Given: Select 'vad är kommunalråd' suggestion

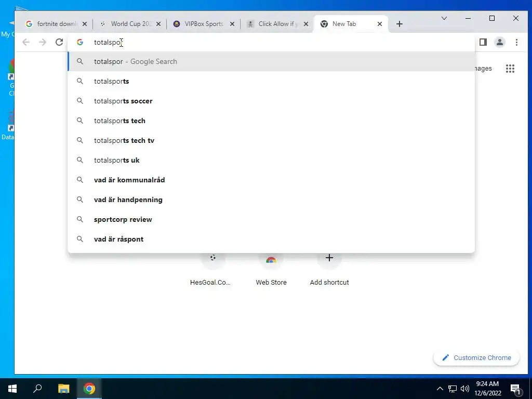Looking at the screenshot, I should [271, 180].
